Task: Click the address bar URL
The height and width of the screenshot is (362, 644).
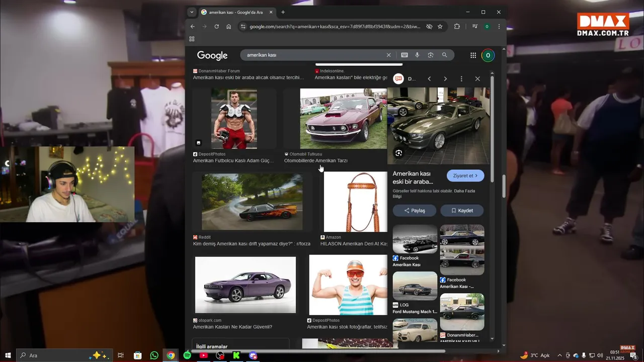Action: 335,27
